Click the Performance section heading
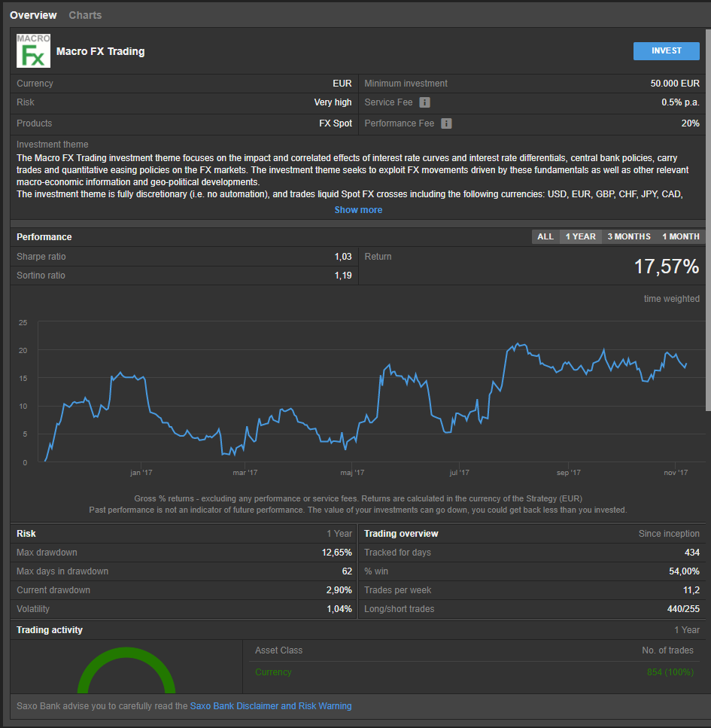The image size is (711, 728). [x=44, y=237]
